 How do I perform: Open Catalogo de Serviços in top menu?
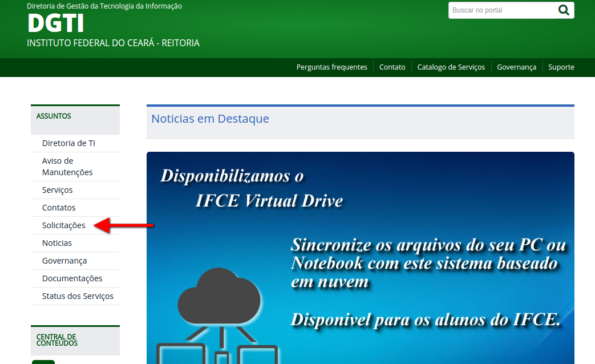pos(451,67)
